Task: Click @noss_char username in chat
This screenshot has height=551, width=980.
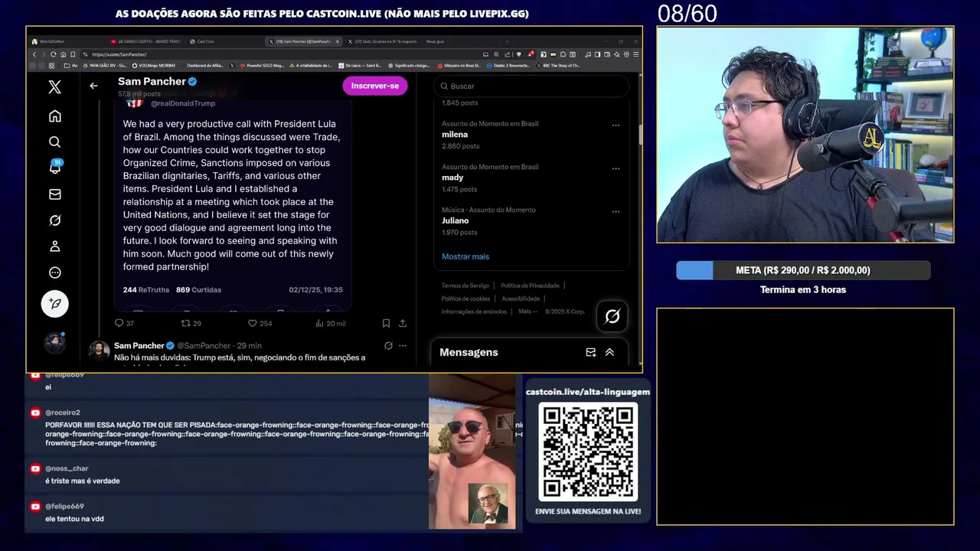Action: pos(67,468)
